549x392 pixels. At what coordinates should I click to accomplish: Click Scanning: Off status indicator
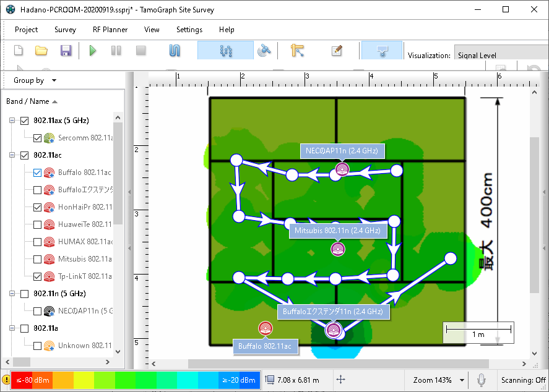point(523,380)
